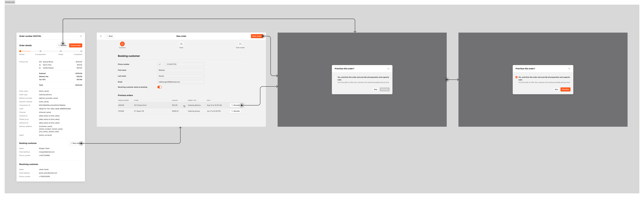Click the phone number field 2123457783
644x198 pixels.
point(185,64)
